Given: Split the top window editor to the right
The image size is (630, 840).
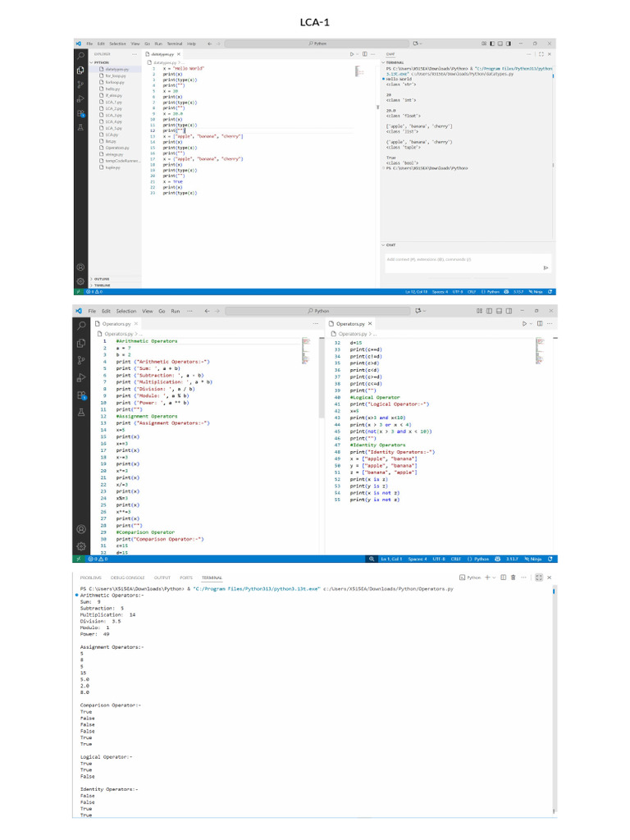Looking at the screenshot, I should pyautogui.click(x=365, y=54).
